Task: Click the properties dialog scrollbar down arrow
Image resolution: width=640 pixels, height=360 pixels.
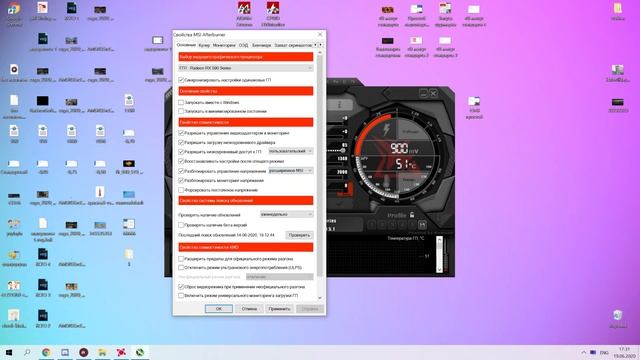Action: pos(320,298)
